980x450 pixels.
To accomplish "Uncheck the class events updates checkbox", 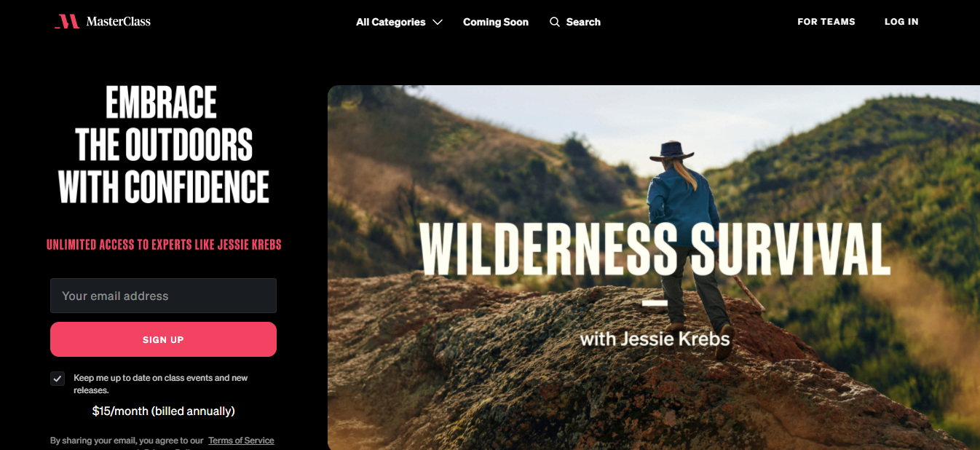I will tap(58, 379).
